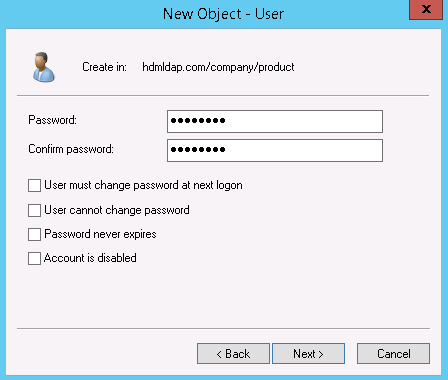448x380 pixels.
Task: Proceed with the 'Next >' button
Action: pyautogui.click(x=308, y=353)
